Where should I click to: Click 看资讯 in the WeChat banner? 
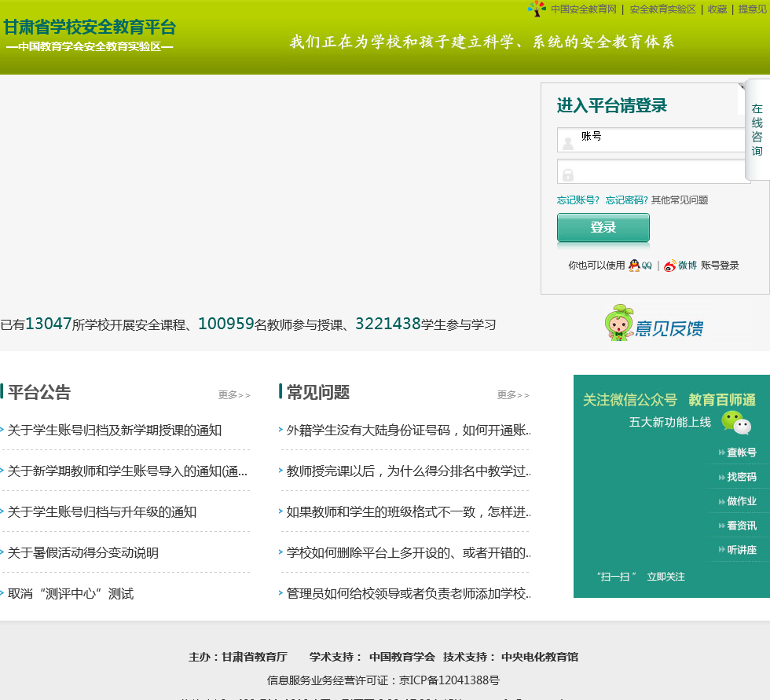point(742,526)
